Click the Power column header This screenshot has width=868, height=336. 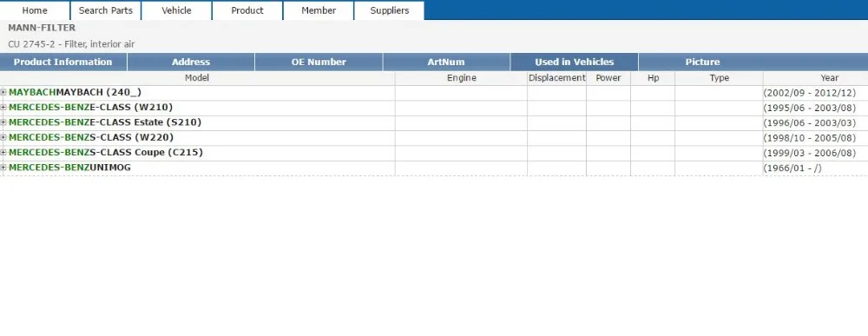click(608, 78)
